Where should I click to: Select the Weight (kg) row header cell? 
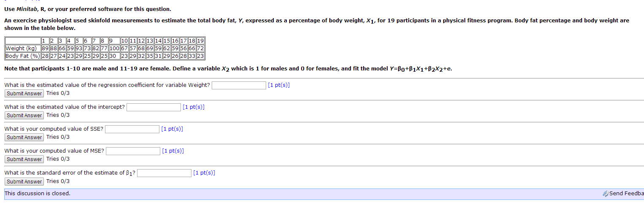pos(22,48)
